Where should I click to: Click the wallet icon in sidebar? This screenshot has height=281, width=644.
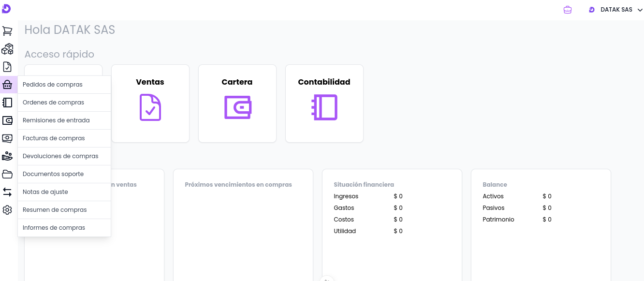7,120
